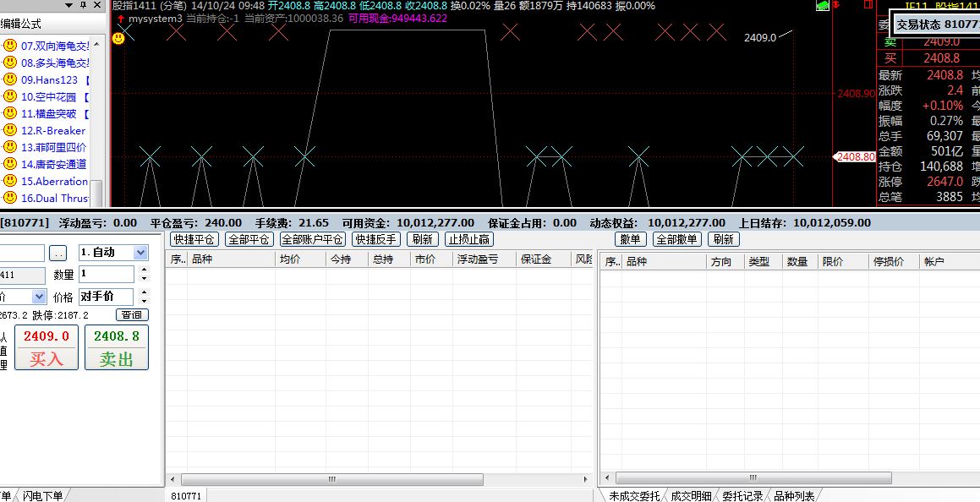Click the smiley icon beside 16.Dual Thrust

[9, 198]
